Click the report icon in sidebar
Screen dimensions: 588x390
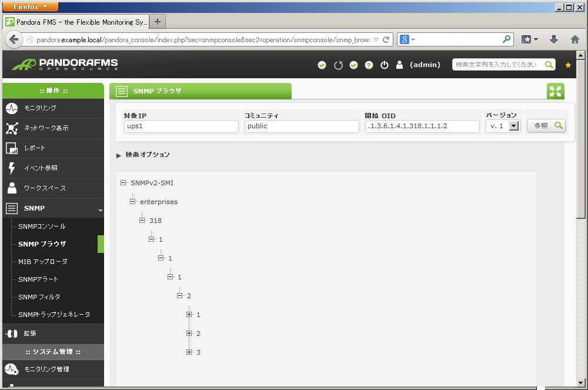[x=12, y=148]
